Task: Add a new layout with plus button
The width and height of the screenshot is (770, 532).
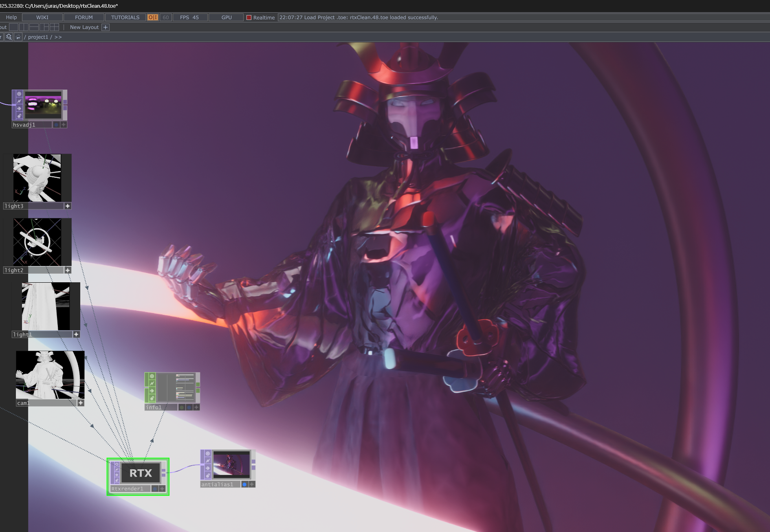Action: pos(106,27)
